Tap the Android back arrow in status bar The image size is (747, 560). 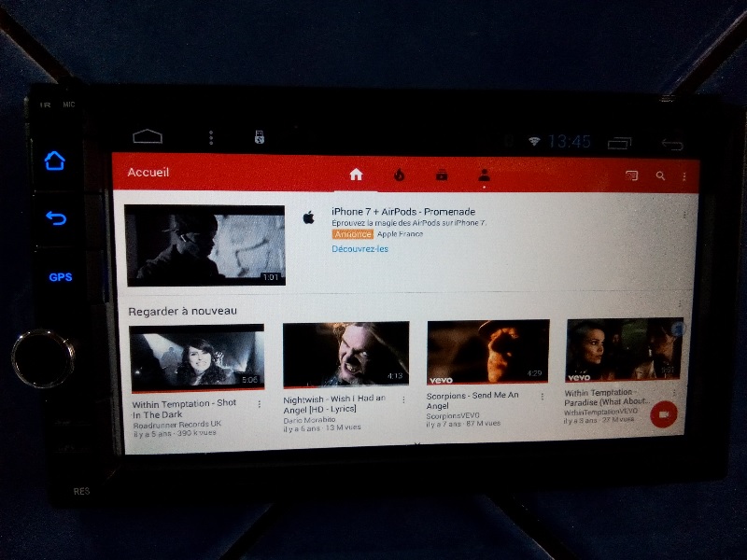point(672,145)
